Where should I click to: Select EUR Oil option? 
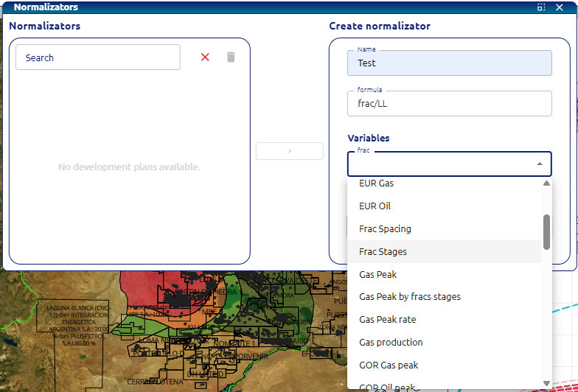(375, 206)
